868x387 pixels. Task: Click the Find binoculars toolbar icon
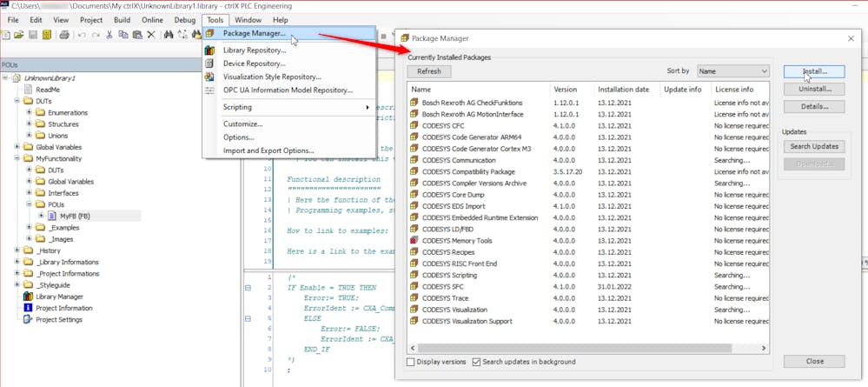pyautogui.click(x=168, y=35)
